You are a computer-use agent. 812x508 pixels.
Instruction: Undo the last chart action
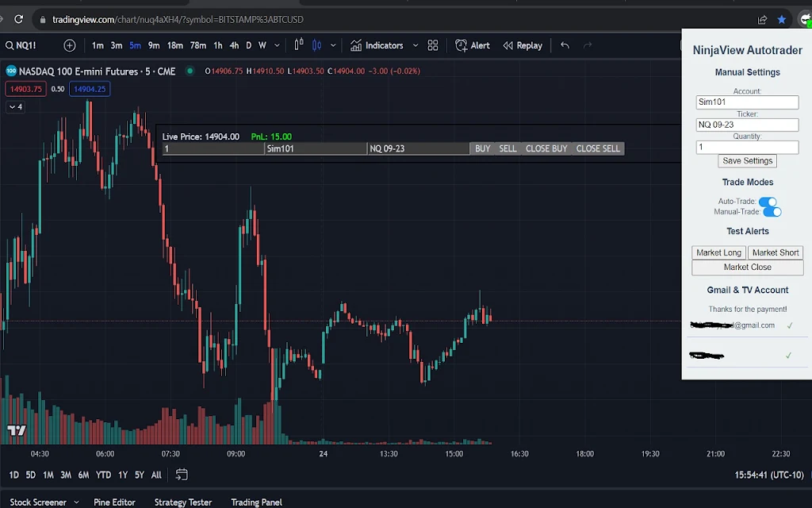[565, 45]
